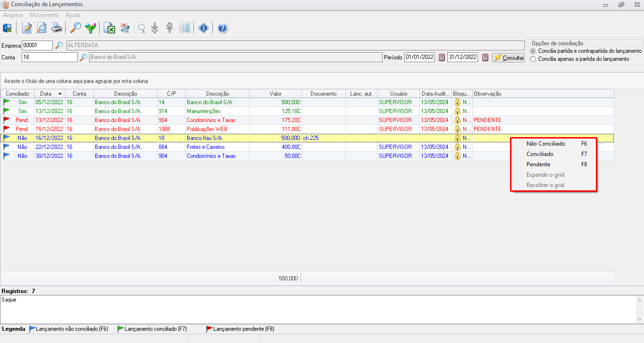This screenshot has width=644, height=343.
Task: Export grid to Excel icon
Action: (x=109, y=28)
